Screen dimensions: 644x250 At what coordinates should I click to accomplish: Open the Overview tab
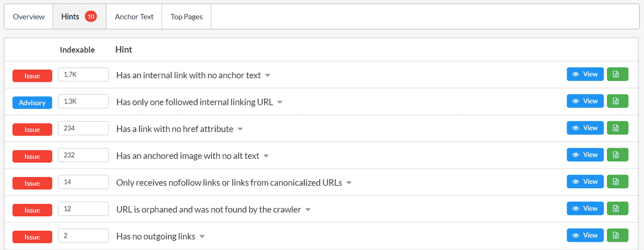tap(28, 17)
